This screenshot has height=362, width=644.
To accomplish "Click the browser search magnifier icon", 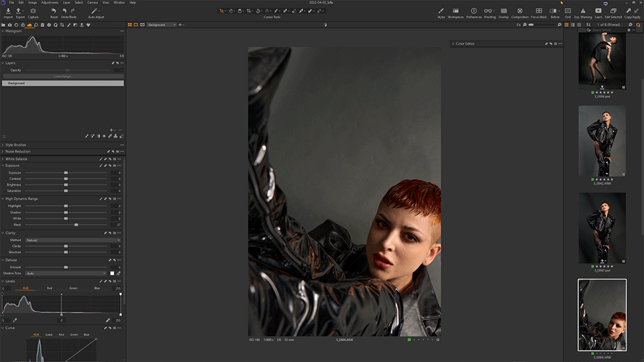I will [638, 25].
